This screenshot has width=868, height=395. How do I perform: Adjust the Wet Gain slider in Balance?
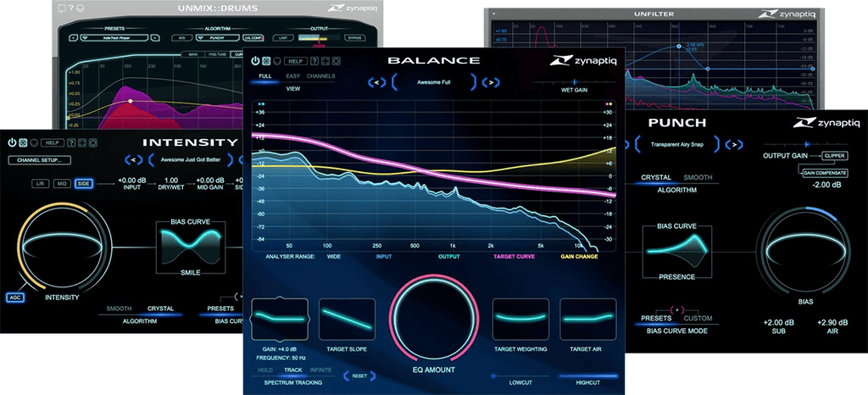[575, 82]
